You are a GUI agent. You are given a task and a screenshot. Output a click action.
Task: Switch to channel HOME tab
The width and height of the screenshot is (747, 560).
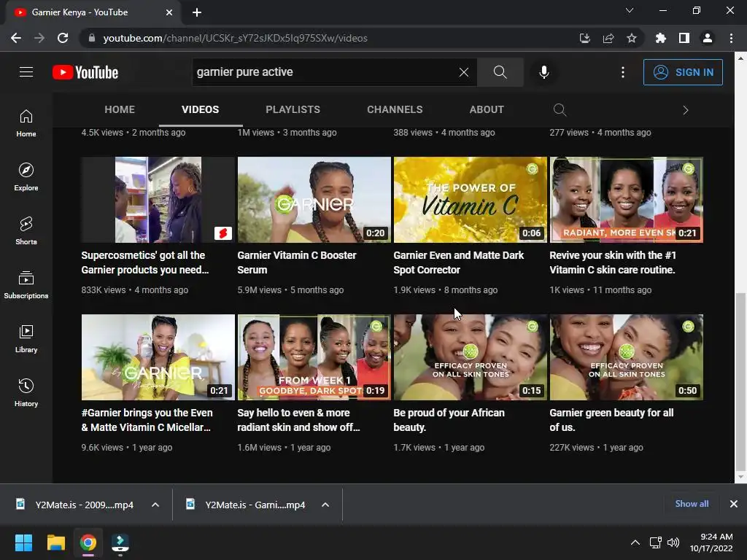120,109
